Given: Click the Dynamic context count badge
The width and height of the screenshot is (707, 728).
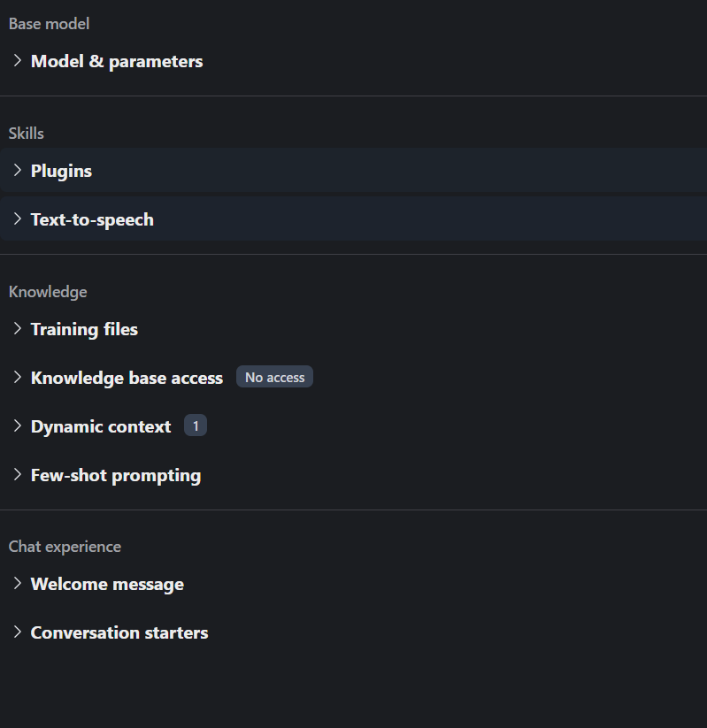Looking at the screenshot, I should click(196, 426).
